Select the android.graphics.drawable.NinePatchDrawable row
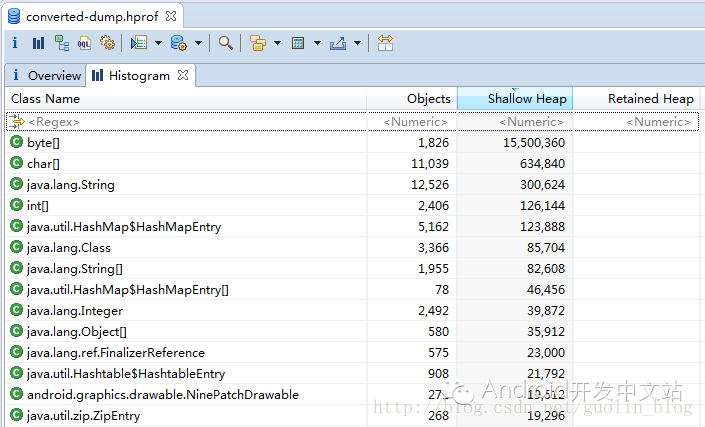Image resolution: width=705 pixels, height=427 pixels. click(x=352, y=395)
